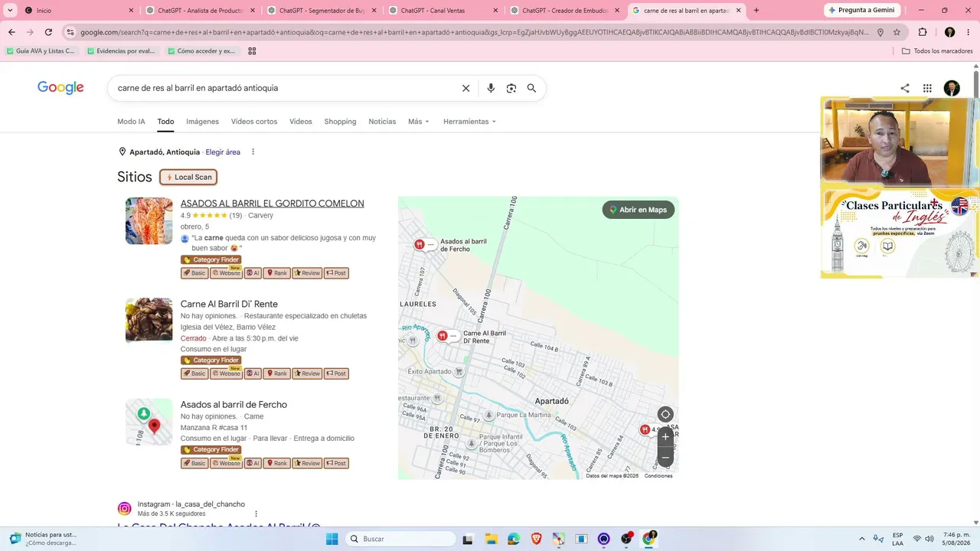Image resolution: width=980 pixels, height=551 pixels.
Task: Click Rank button under Carne Al Barril Di' Rente
Action: coord(276,373)
